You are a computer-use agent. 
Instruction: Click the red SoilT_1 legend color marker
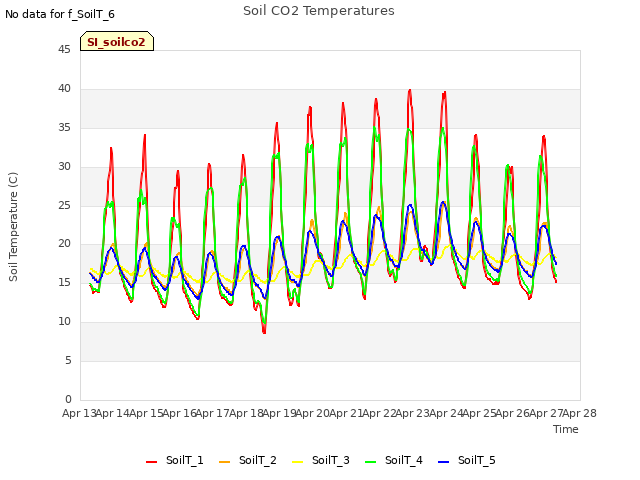coord(151,462)
